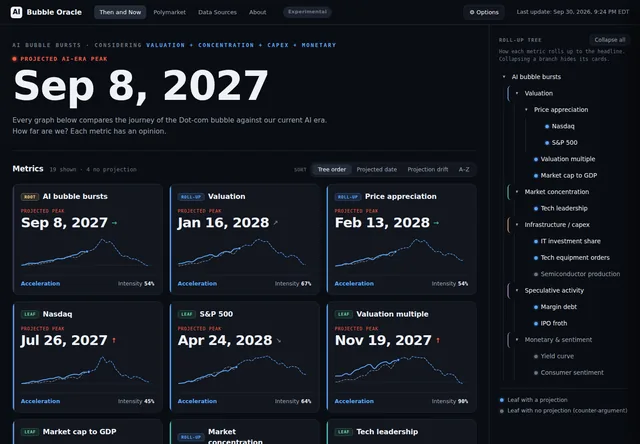Image resolution: width=640 pixels, height=444 pixels.
Task: Click the Bubble Oracle title
Action: coord(54,12)
